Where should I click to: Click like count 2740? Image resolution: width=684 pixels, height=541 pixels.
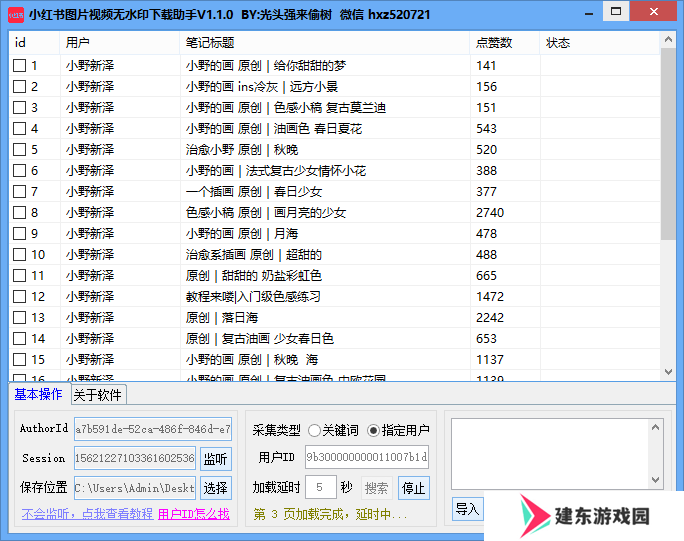pos(490,212)
